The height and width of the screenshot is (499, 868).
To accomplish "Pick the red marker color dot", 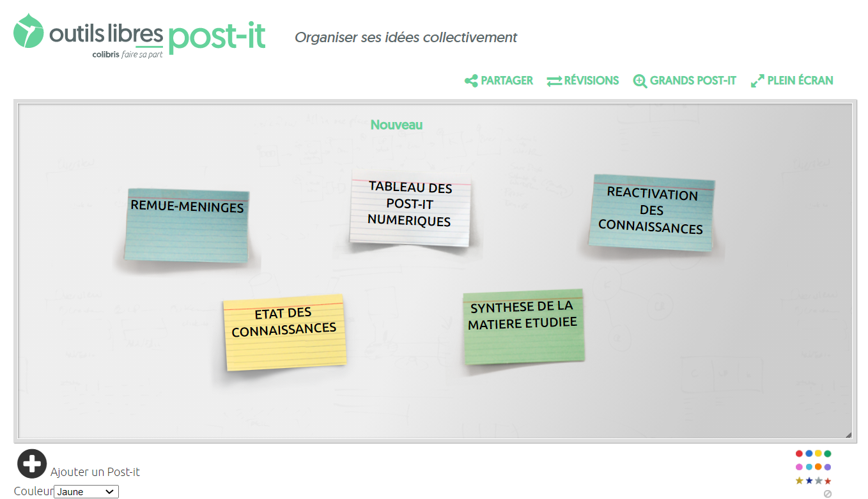I will coord(799,454).
